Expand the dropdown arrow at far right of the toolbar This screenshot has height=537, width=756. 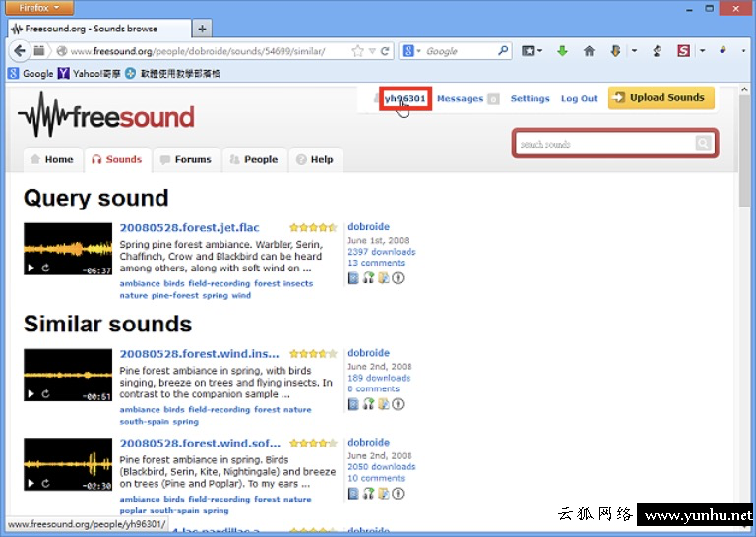tap(743, 50)
